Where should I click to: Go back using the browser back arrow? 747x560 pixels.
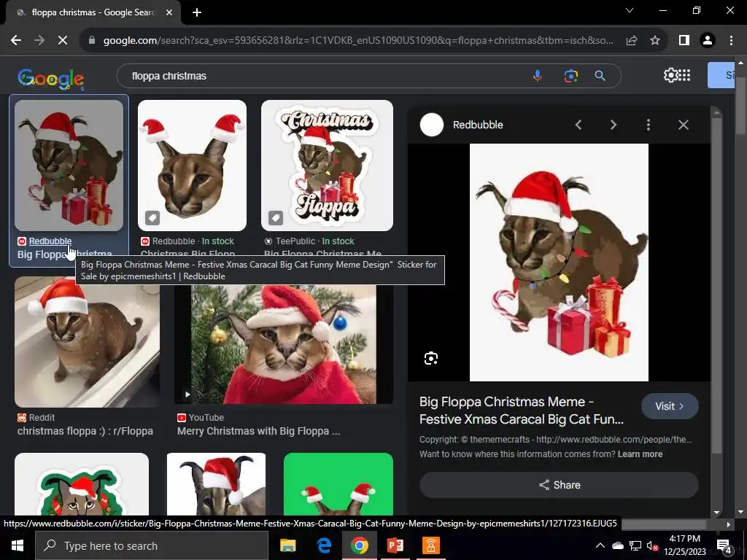click(16, 41)
